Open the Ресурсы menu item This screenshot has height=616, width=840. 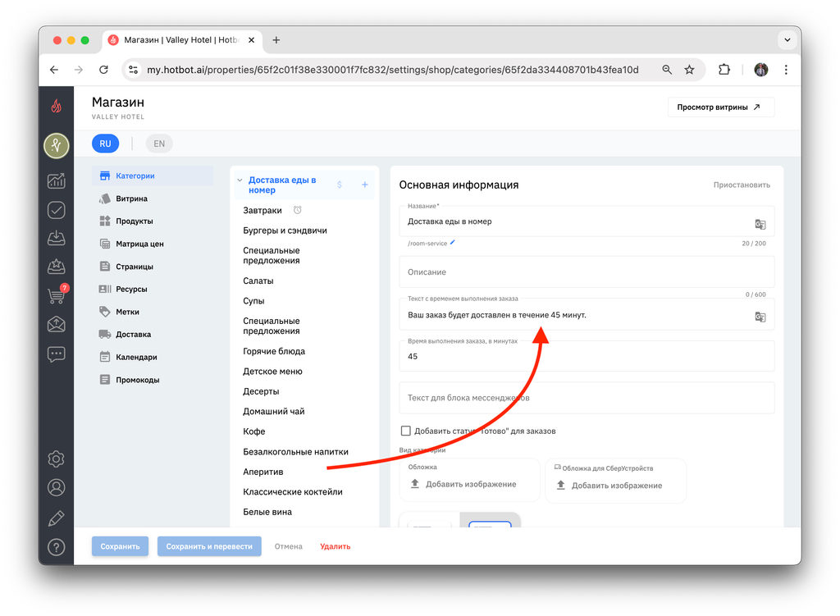click(x=153, y=289)
